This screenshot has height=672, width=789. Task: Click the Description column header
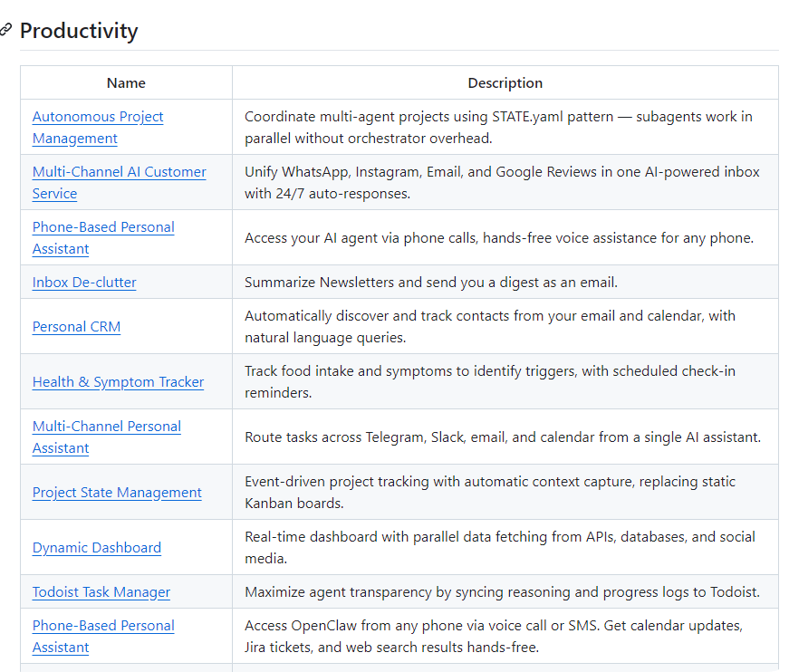point(505,83)
